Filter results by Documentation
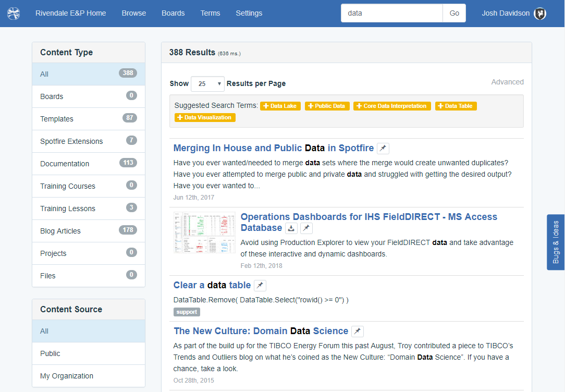The image size is (565, 392). click(x=89, y=164)
